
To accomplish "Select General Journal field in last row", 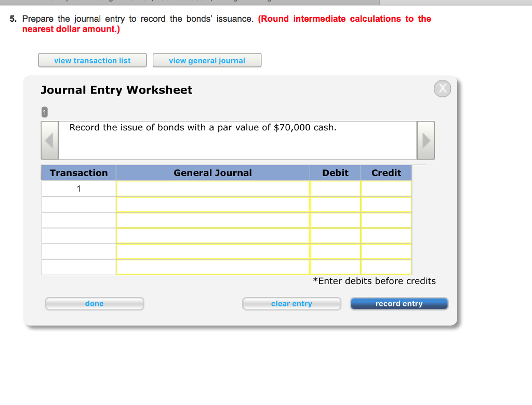I will point(212,267).
